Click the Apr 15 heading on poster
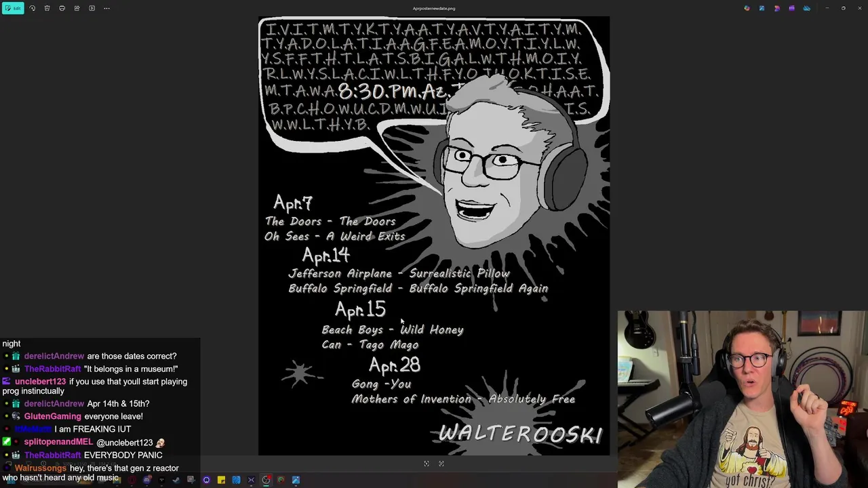Viewport: 868px width, 488px height. tap(360, 310)
